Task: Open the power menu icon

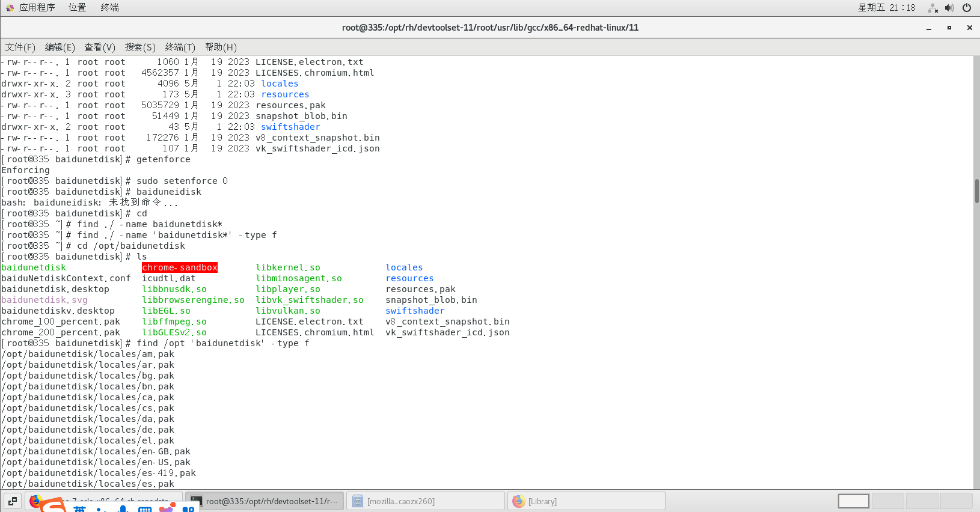Action: point(967,8)
